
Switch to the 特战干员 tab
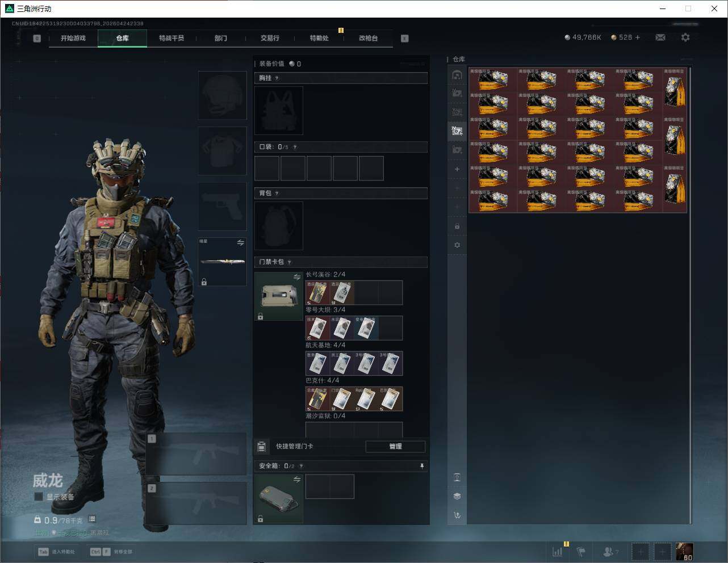pyautogui.click(x=171, y=38)
